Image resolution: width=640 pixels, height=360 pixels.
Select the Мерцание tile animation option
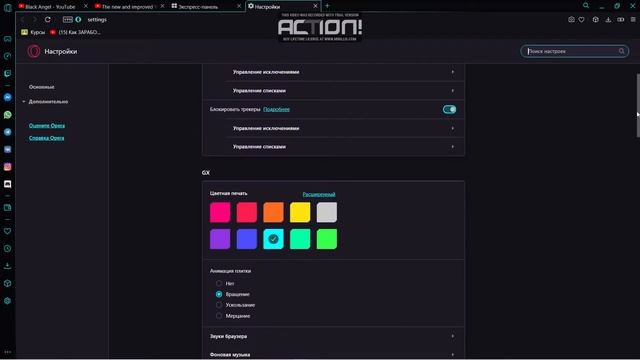pyautogui.click(x=219, y=316)
